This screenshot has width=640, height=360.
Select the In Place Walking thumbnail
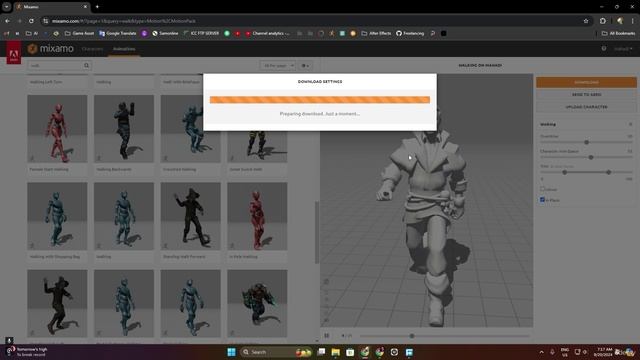[x=257, y=216]
